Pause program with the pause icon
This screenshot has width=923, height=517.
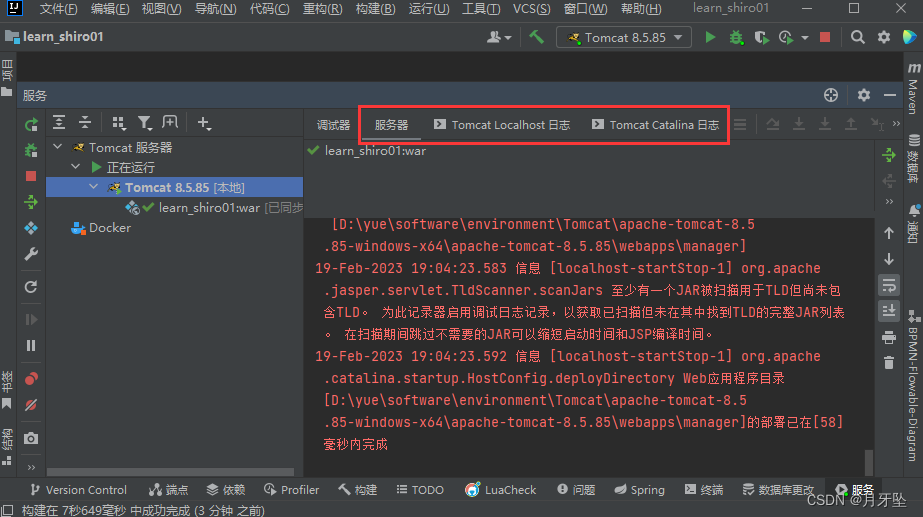[x=31, y=346]
